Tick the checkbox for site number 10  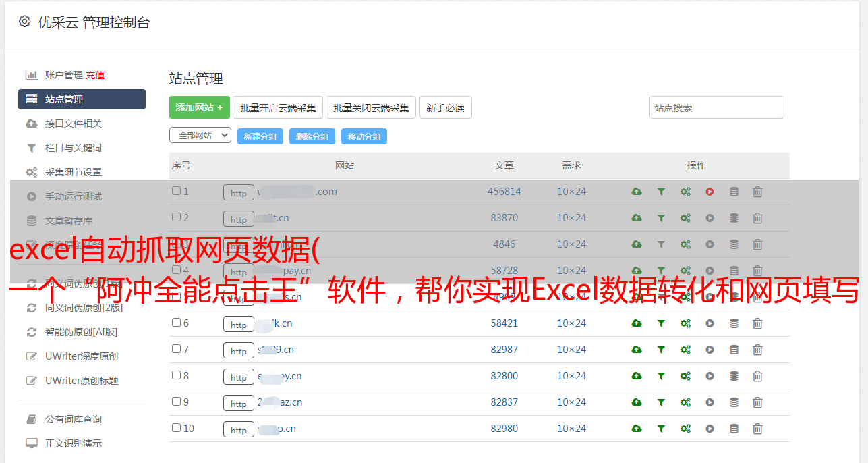point(176,428)
